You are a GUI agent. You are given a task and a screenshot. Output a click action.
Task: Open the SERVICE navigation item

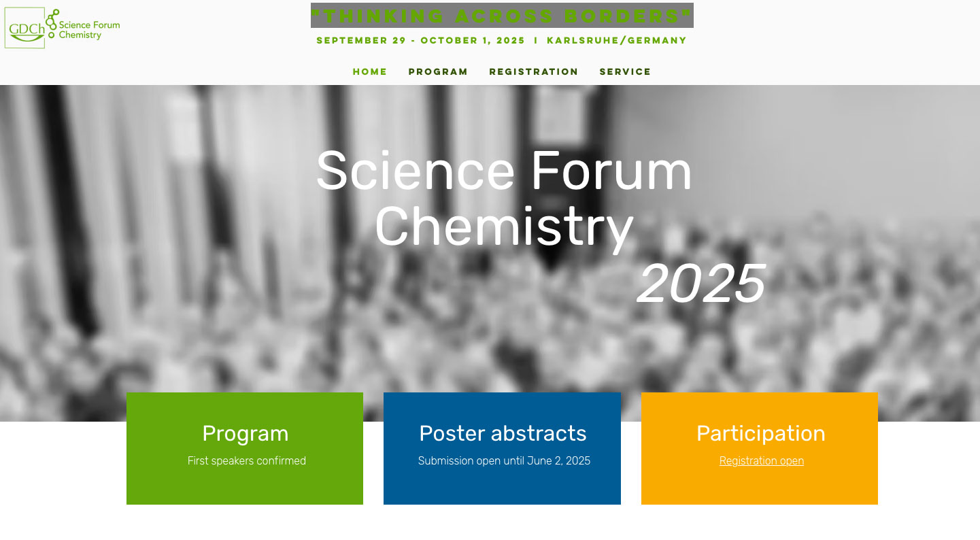(x=624, y=71)
